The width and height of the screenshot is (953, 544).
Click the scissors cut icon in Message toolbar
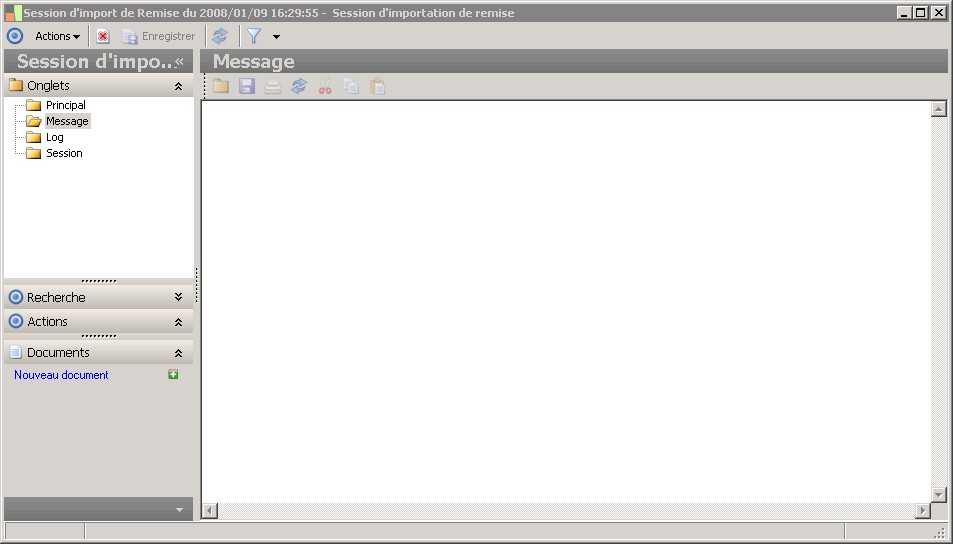coord(325,86)
